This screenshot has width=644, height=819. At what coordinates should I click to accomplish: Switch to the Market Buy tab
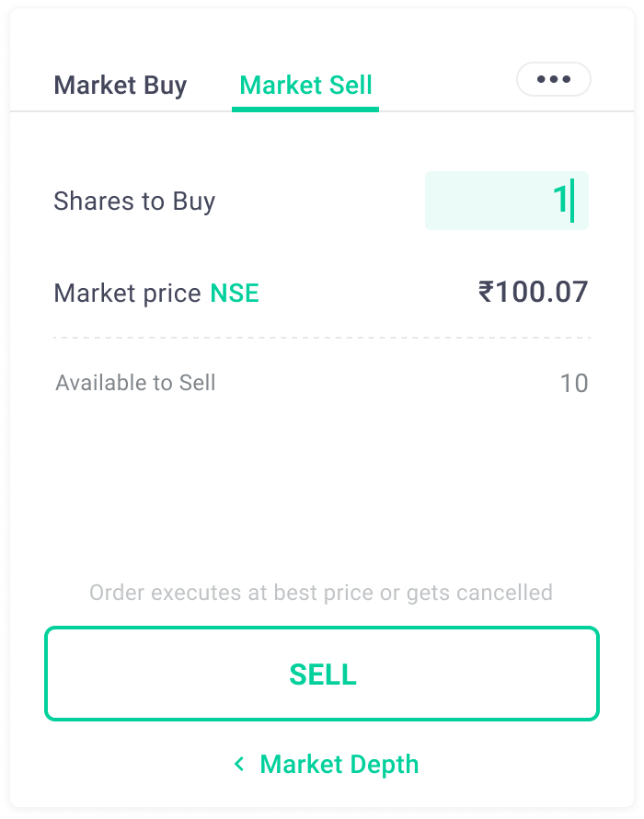pos(121,85)
